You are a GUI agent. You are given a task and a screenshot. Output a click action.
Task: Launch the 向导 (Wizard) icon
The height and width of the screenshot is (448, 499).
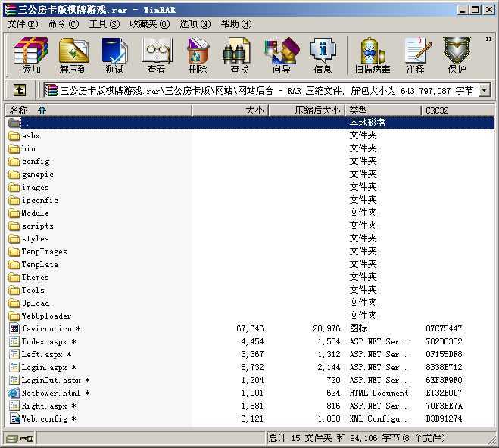tap(281, 55)
